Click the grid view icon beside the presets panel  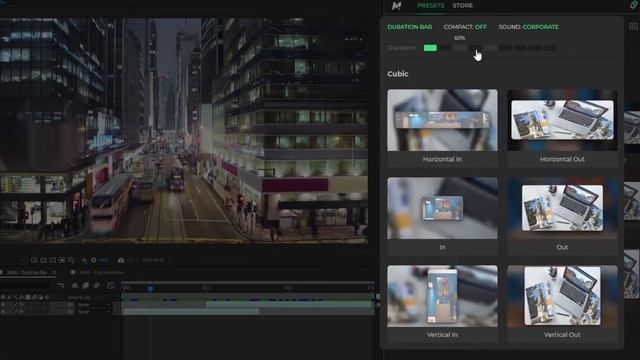633,27
